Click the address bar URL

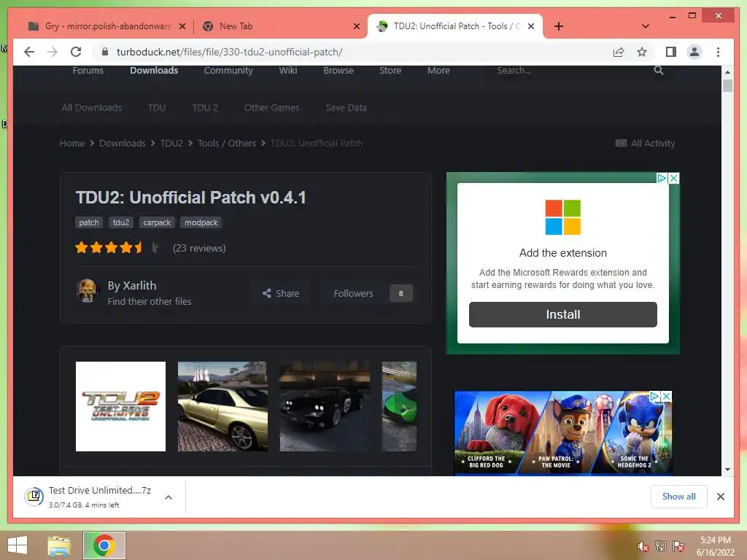[x=230, y=52]
